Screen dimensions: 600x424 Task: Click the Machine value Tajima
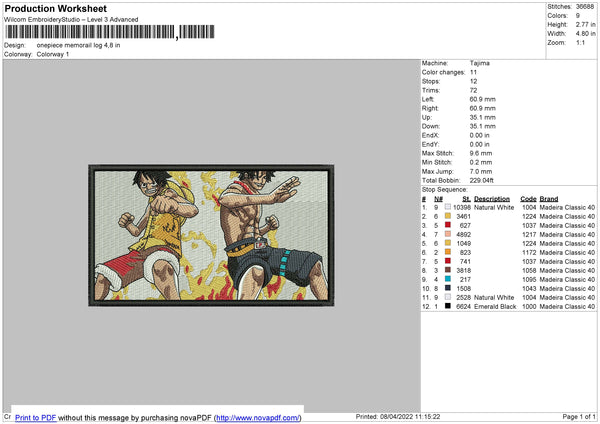479,63
